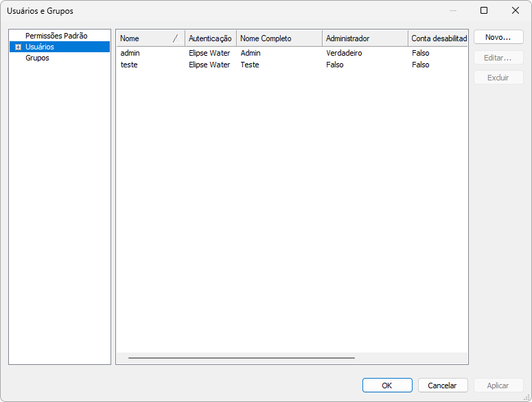Close the Usuários e Grupos dialog
Screen dimensions: 532x402
516,10
